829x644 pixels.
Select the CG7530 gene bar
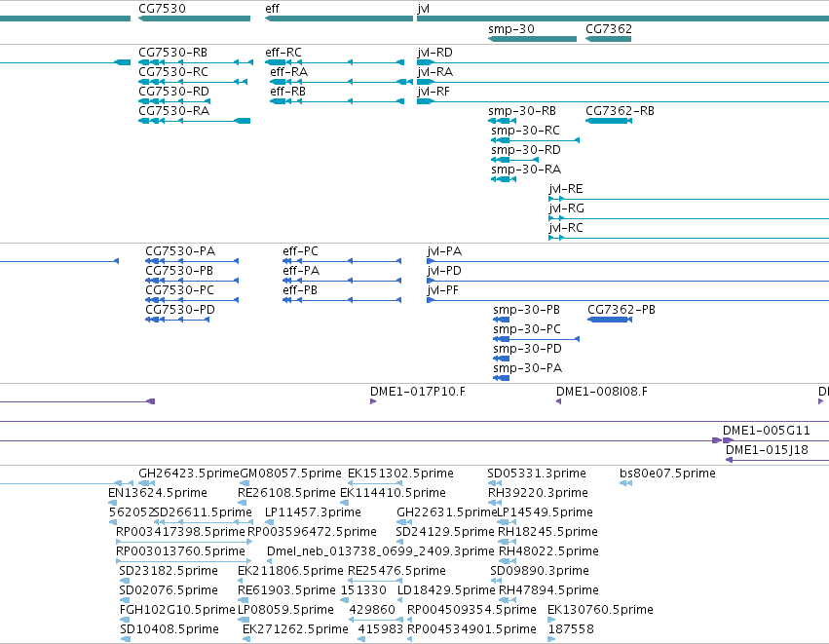(x=194, y=19)
